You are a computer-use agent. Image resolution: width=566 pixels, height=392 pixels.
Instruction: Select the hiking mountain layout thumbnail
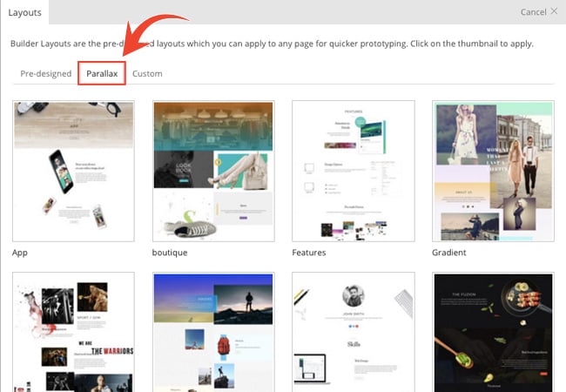coord(213,332)
